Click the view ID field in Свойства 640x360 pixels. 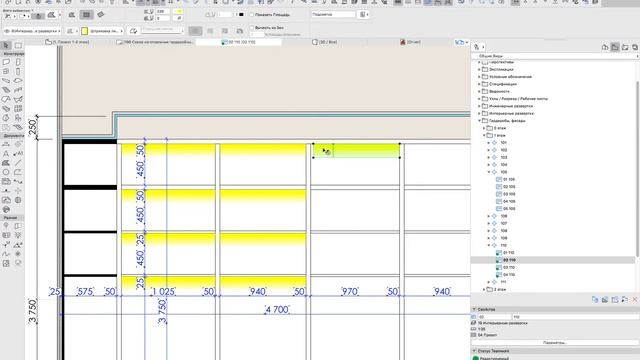click(494, 317)
